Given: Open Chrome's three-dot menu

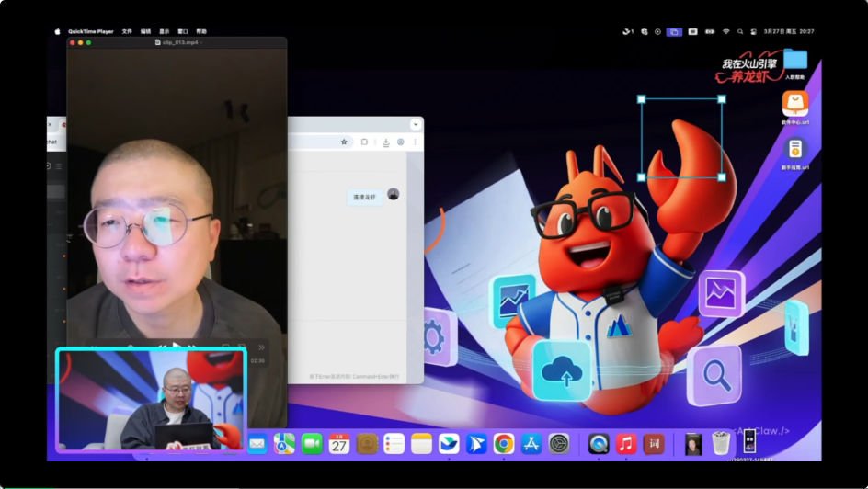Looking at the screenshot, I should click(416, 142).
